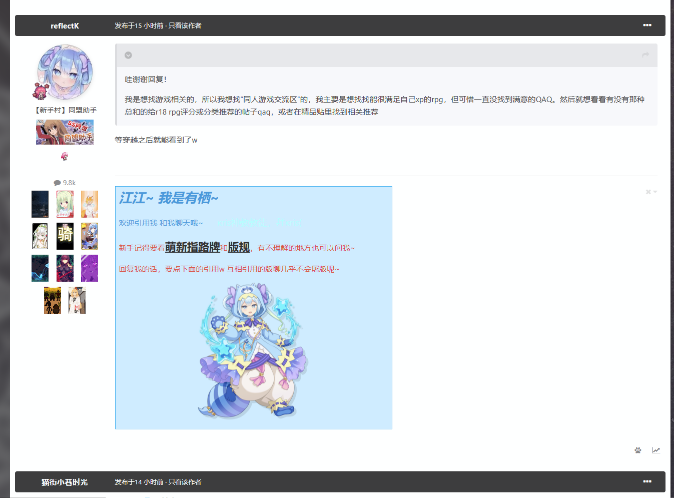Click the 9.8k post count text
This screenshot has height=498, width=674.
pyautogui.click(x=69, y=183)
